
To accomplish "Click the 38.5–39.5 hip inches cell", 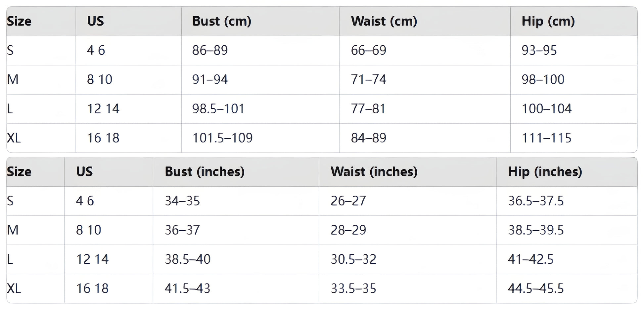I will coord(536,230).
